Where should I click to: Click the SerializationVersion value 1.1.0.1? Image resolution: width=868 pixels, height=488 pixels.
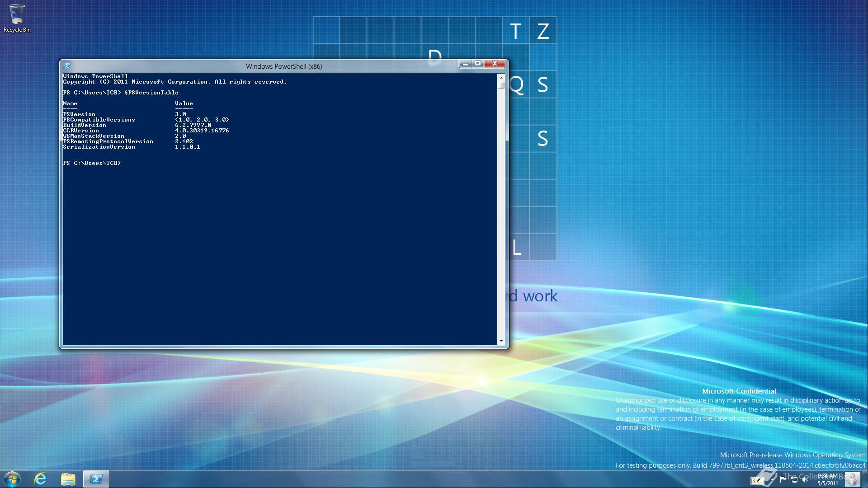pyautogui.click(x=188, y=147)
